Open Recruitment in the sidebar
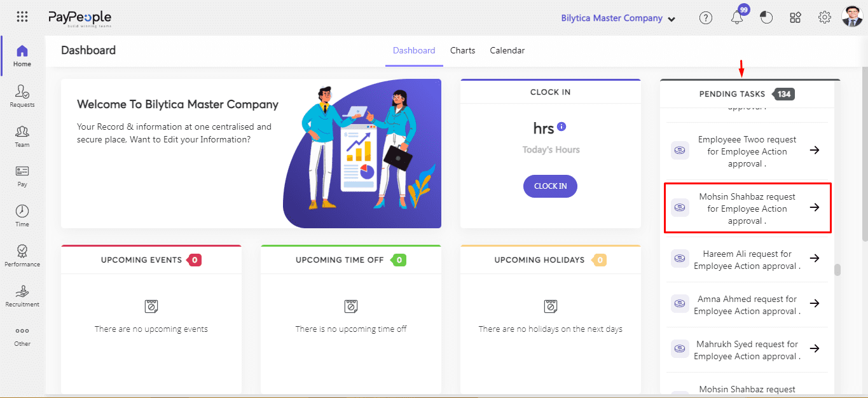This screenshot has height=398, width=868. click(x=22, y=296)
